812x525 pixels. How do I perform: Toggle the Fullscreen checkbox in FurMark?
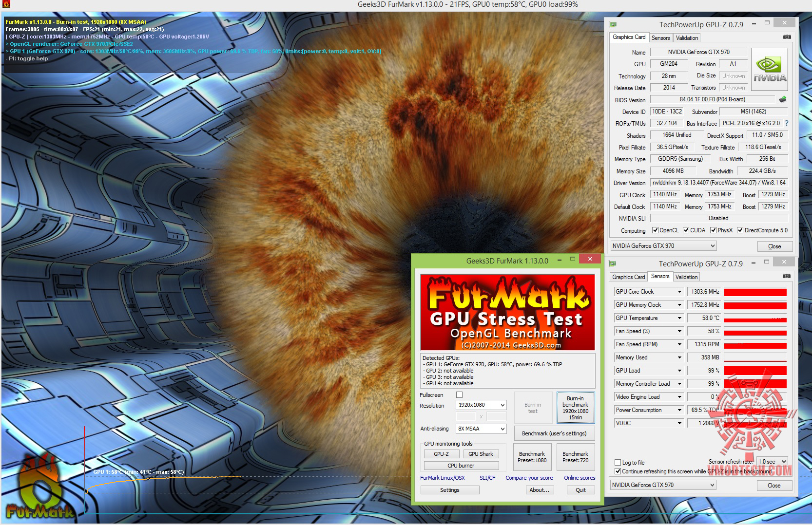tap(459, 395)
